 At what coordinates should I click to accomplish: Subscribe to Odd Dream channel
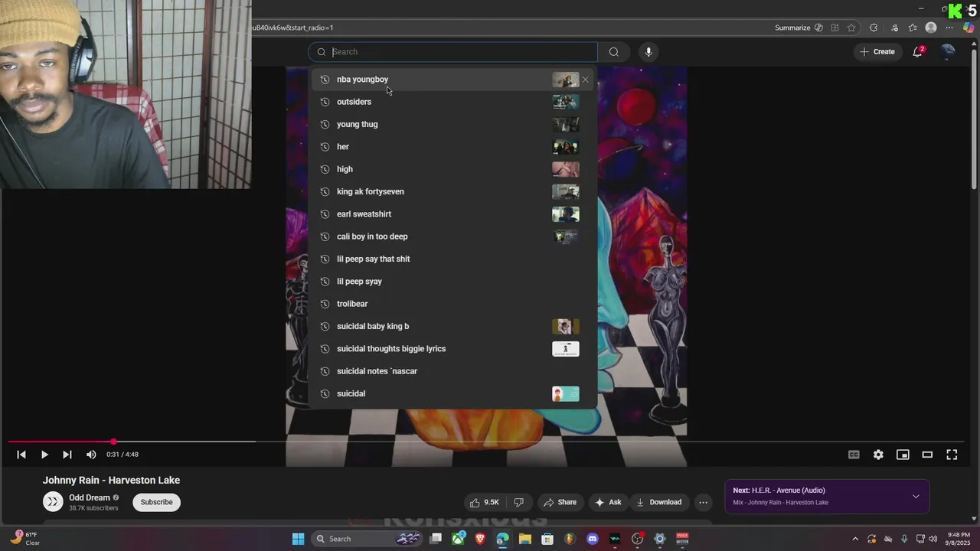click(156, 502)
